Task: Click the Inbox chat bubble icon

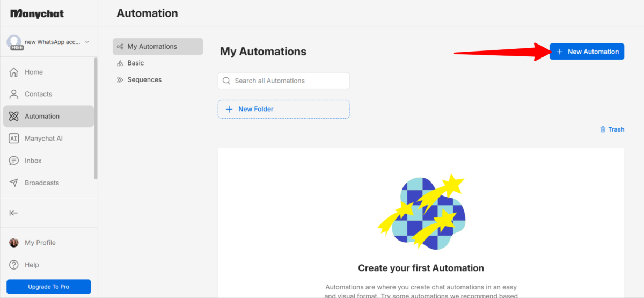Action: pyautogui.click(x=14, y=161)
